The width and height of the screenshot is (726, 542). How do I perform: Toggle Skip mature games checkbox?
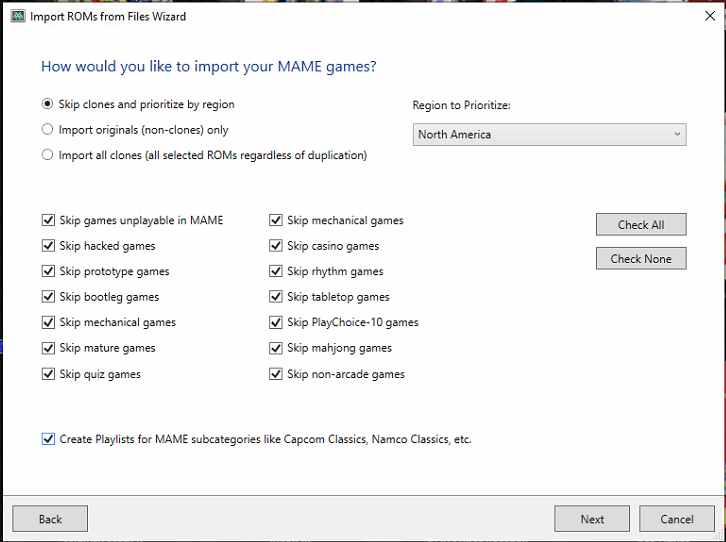48,348
